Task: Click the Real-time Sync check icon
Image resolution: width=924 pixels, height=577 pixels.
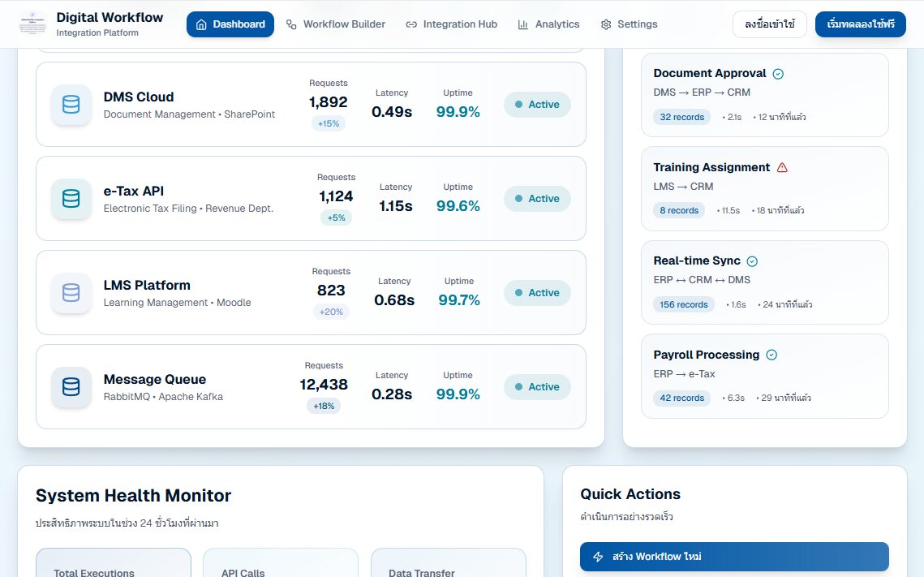Action: 752,261
